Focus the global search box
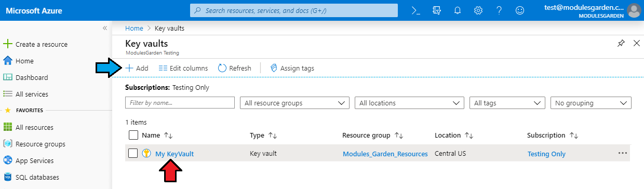This screenshot has width=644, height=189. click(x=294, y=10)
